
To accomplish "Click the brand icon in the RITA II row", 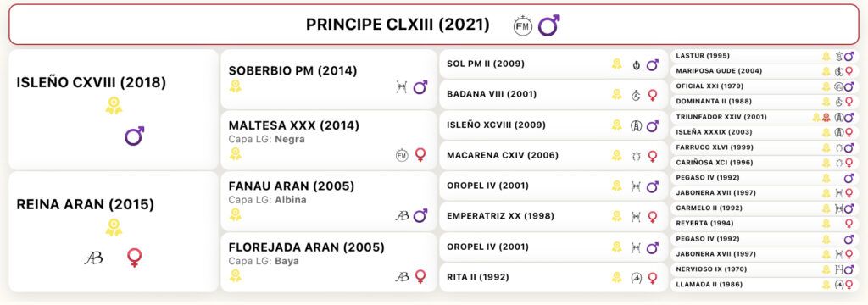I will [x=636, y=277].
